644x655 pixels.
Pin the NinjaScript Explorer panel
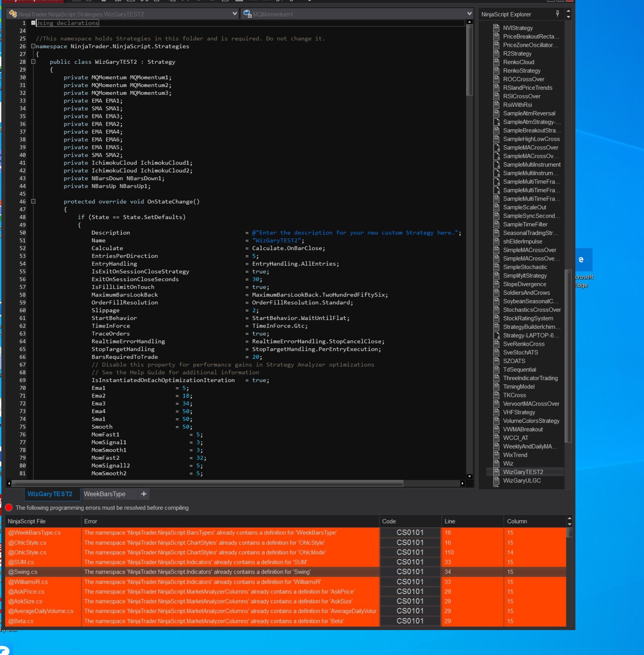click(x=557, y=14)
